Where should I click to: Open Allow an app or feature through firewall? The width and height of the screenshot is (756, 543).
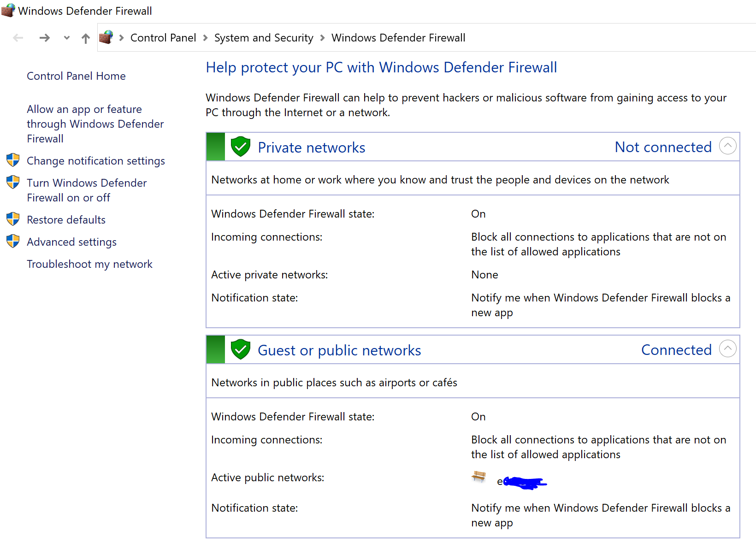point(95,124)
